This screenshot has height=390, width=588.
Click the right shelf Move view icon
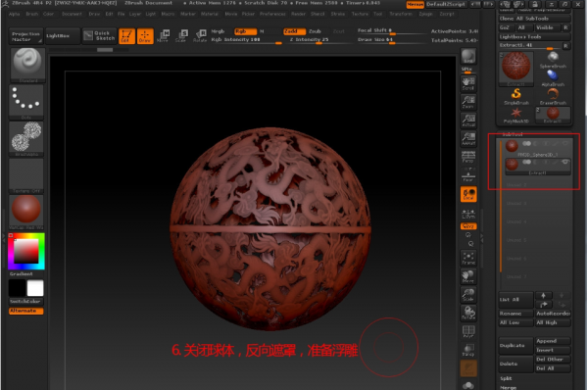(468, 276)
